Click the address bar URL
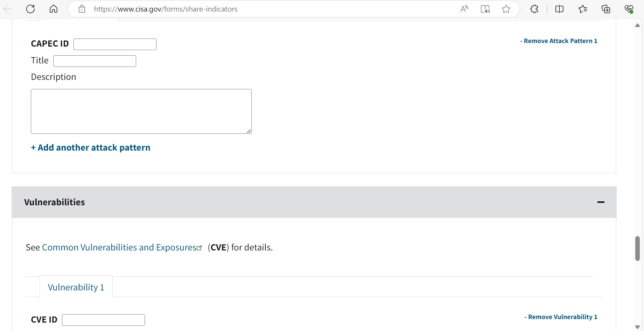This screenshot has width=644, height=331. tap(166, 9)
